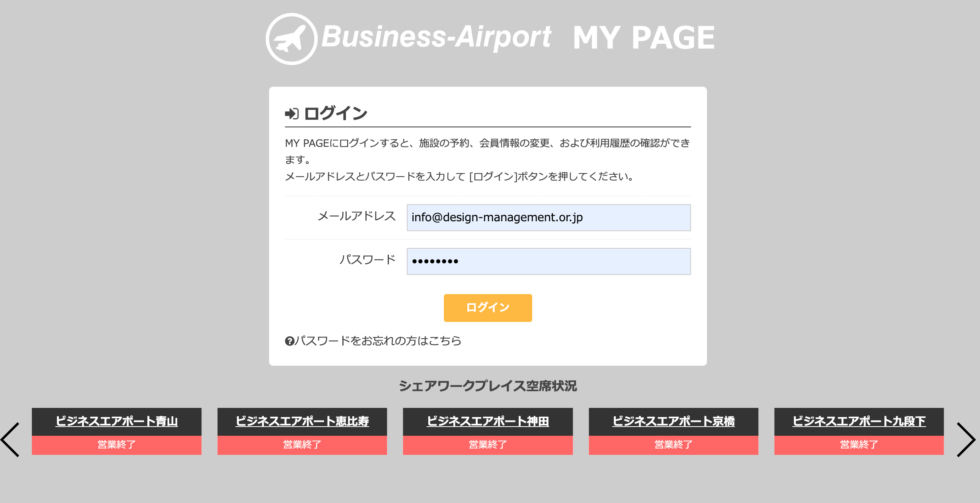Image resolution: width=980 pixels, height=503 pixels.
Task: Click the MY PAGE header text
Action: [x=644, y=38]
